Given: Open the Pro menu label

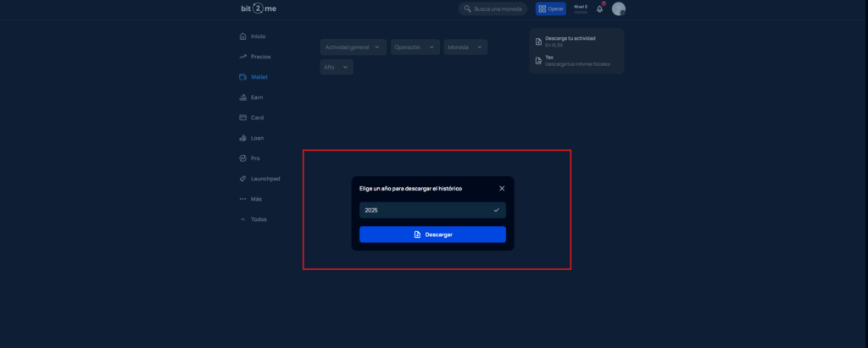Looking at the screenshot, I should pyautogui.click(x=255, y=158).
